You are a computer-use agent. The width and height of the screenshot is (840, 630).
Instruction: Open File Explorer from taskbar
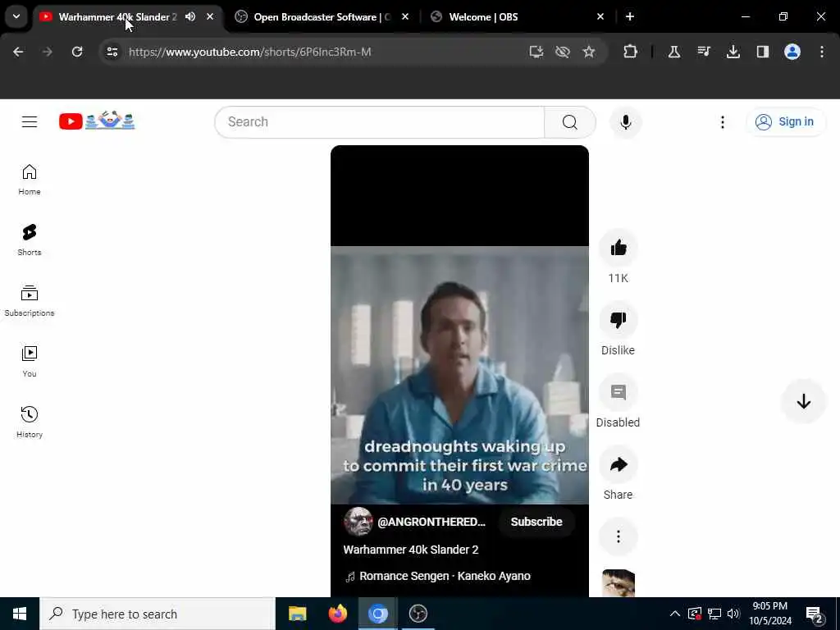tap(297, 614)
